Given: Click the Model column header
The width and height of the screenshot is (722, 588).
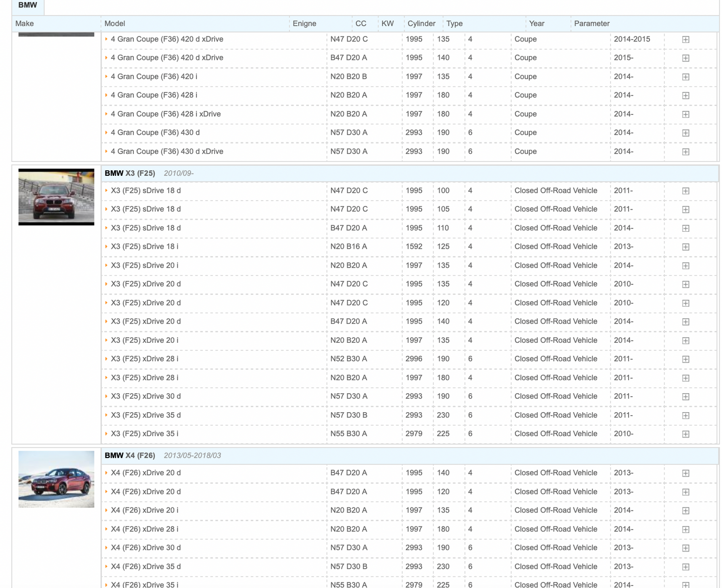Looking at the screenshot, I should (x=114, y=23).
